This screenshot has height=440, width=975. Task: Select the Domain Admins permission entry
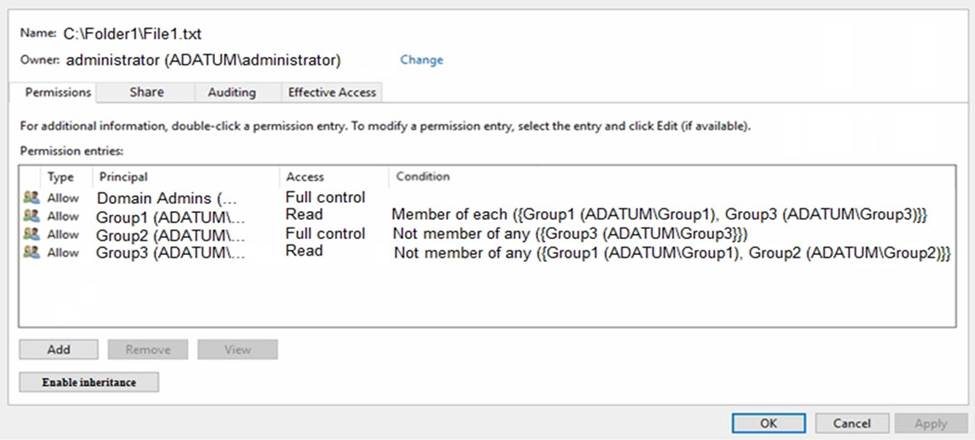pos(168,198)
